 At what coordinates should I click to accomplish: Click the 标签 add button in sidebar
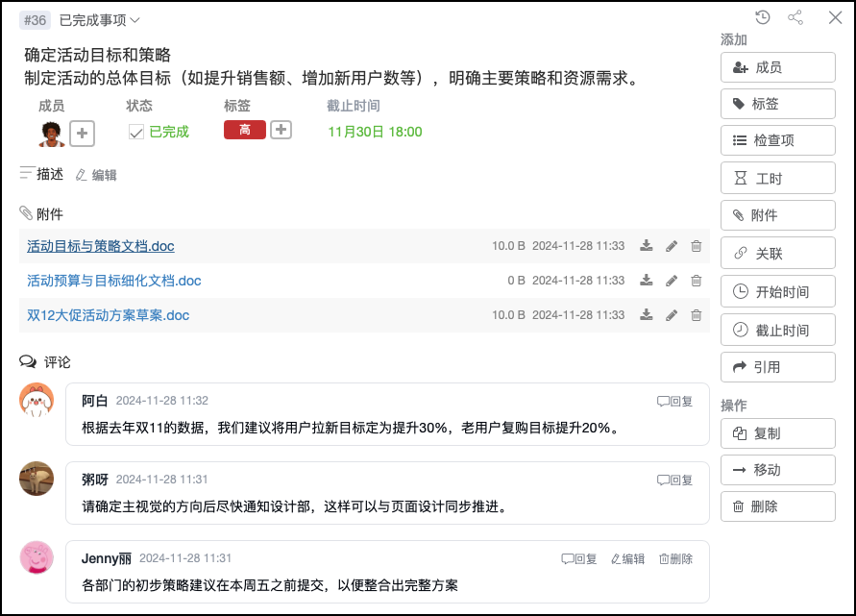coord(778,104)
